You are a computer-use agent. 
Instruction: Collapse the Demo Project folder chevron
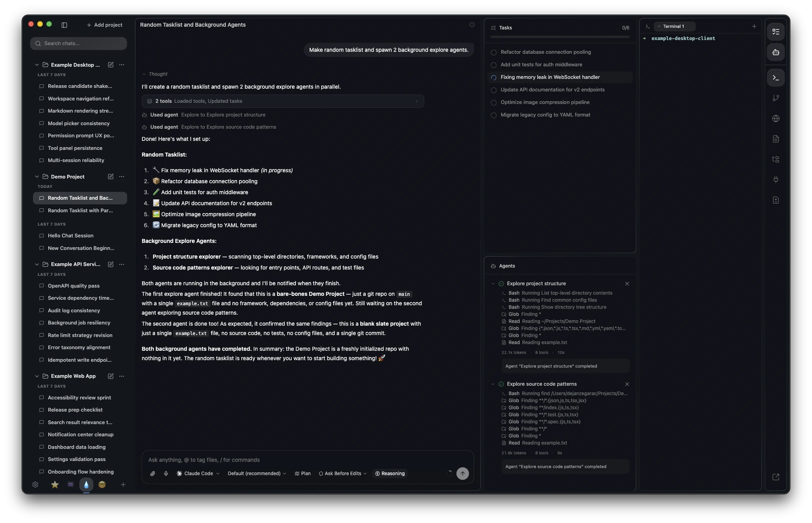tap(37, 177)
